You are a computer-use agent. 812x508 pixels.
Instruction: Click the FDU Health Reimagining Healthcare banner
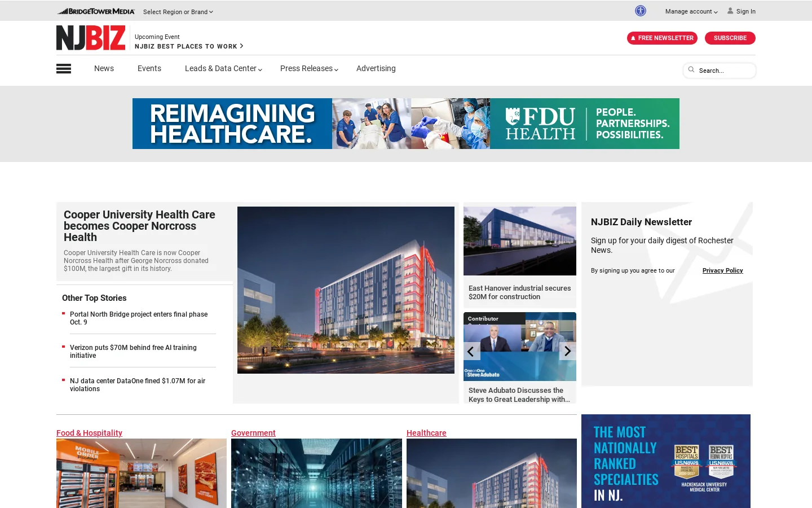point(406,124)
